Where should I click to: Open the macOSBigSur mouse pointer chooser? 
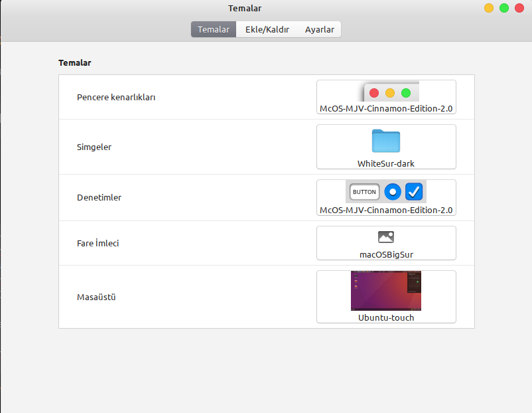click(386, 243)
